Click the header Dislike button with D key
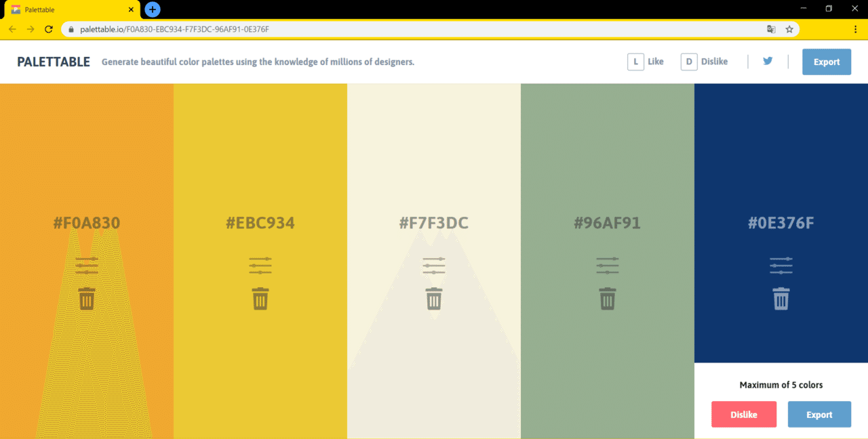868x439 pixels. (705, 62)
